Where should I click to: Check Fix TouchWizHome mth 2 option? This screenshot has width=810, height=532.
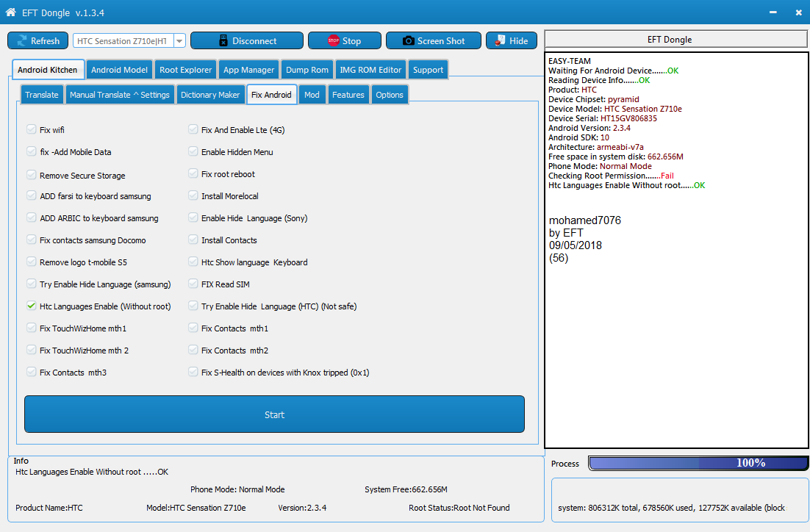pos(32,350)
